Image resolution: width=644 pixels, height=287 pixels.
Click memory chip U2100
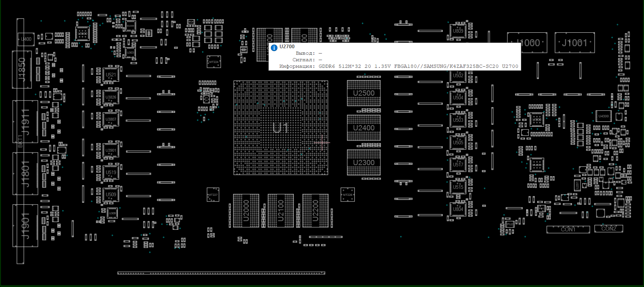pyautogui.click(x=281, y=211)
